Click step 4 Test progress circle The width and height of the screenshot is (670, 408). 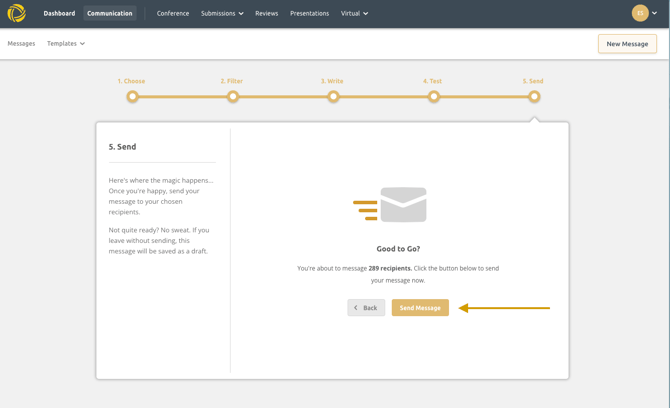click(434, 97)
